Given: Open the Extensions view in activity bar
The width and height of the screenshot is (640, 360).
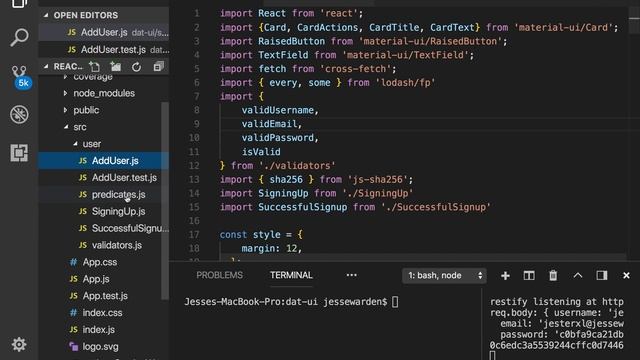Looking at the screenshot, I should tap(19, 153).
